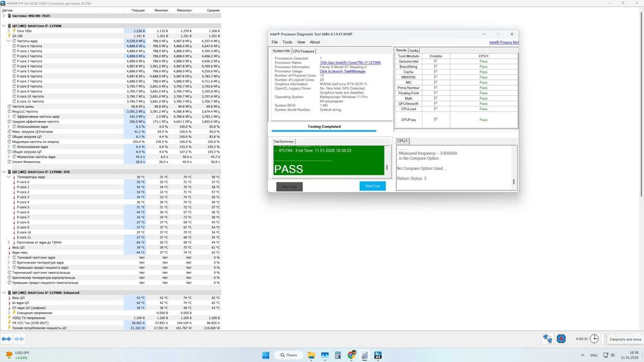Click HWiNFO red fan control icon
The height and width of the screenshot is (362, 644).
click(x=561, y=339)
